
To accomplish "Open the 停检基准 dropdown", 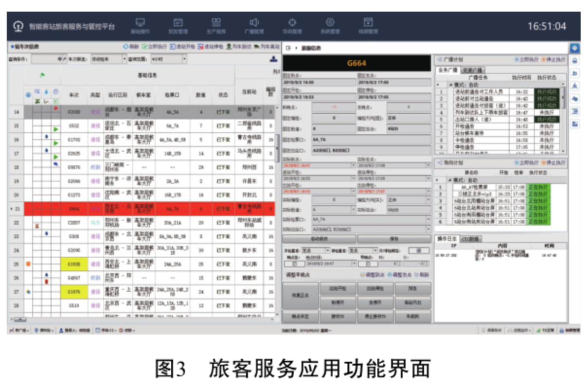I will [x=375, y=250].
